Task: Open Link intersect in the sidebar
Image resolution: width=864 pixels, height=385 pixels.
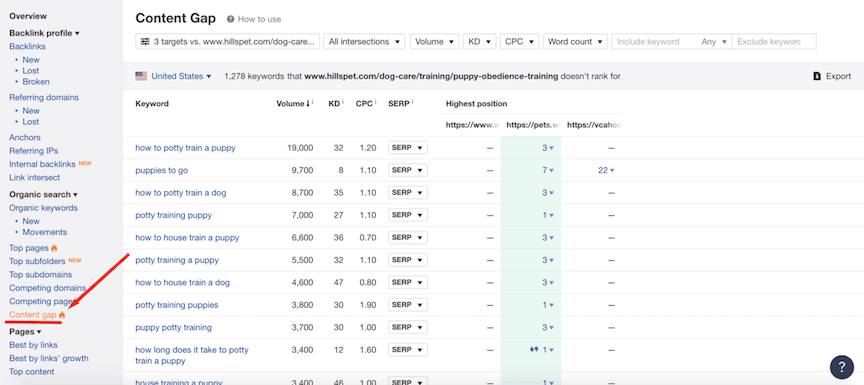Action: [35, 177]
